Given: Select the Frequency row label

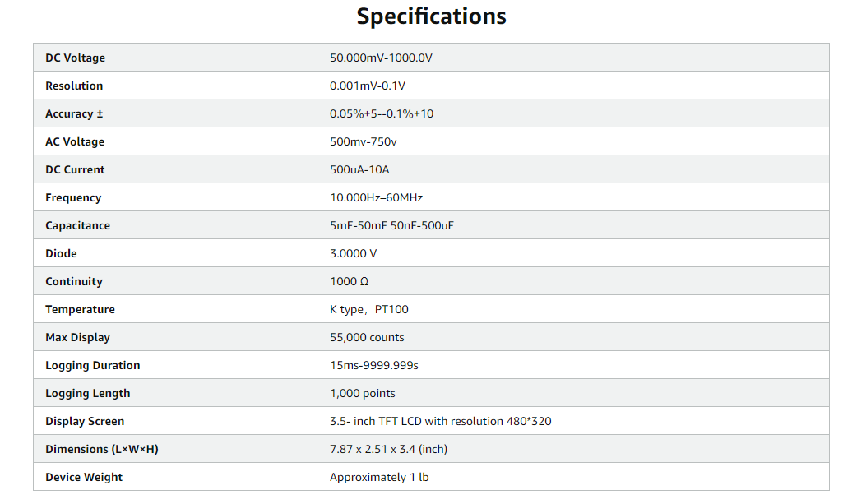Looking at the screenshot, I should pyautogui.click(x=73, y=197).
